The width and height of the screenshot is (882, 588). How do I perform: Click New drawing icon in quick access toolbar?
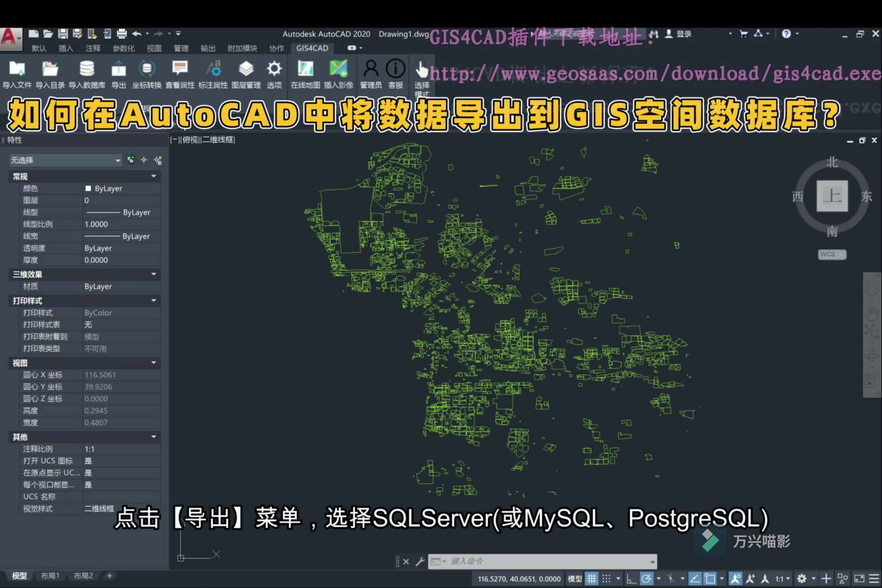coord(34,34)
